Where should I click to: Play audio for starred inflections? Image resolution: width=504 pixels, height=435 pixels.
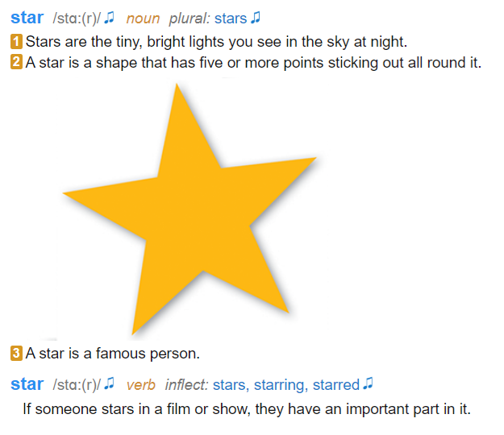(x=368, y=383)
